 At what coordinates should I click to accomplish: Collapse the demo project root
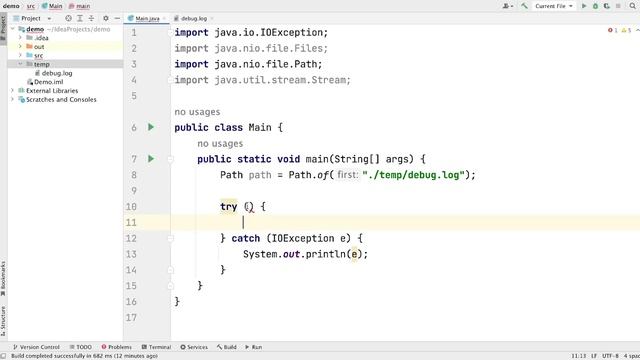(x=13, y=29)
